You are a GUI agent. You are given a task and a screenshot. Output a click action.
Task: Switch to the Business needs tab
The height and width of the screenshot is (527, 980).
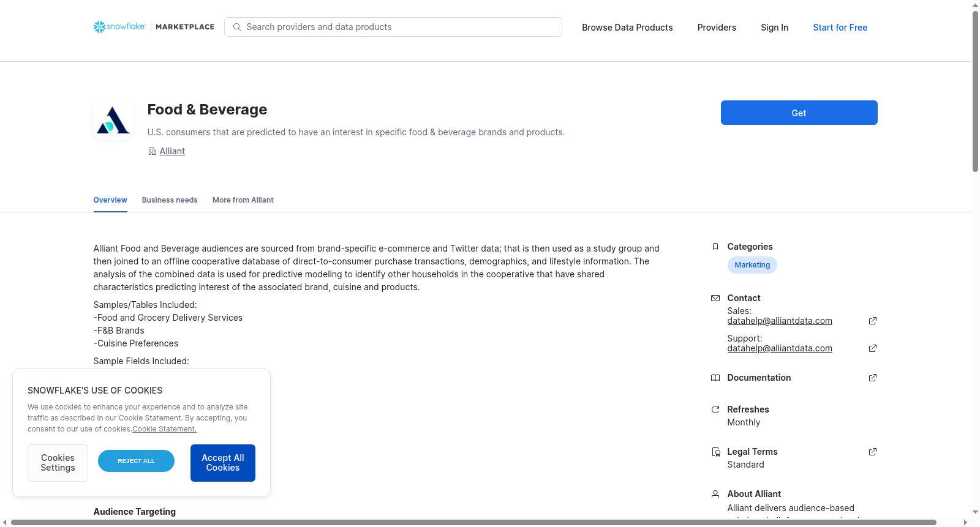pyautogui.click(x=170, y=200)
